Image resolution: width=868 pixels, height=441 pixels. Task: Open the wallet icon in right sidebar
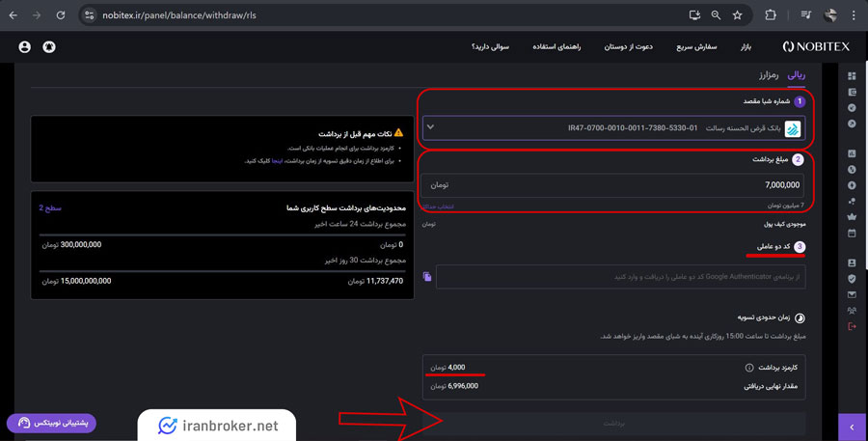[852, 92]
